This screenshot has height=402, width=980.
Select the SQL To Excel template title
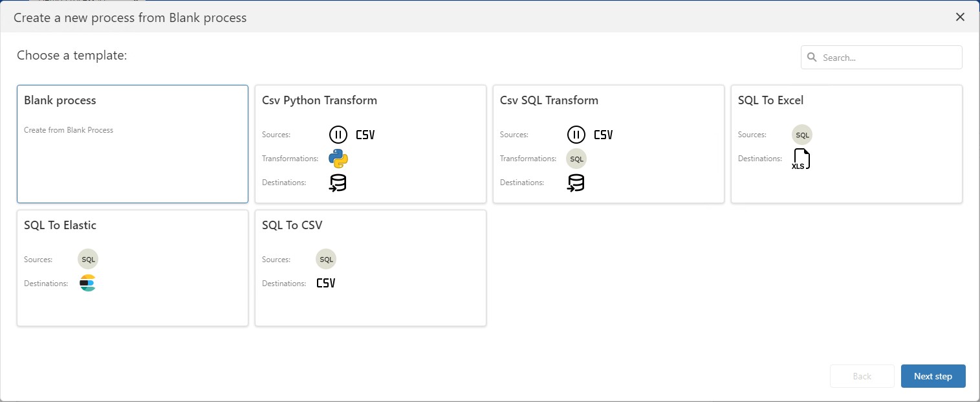(x=770, y=100)
